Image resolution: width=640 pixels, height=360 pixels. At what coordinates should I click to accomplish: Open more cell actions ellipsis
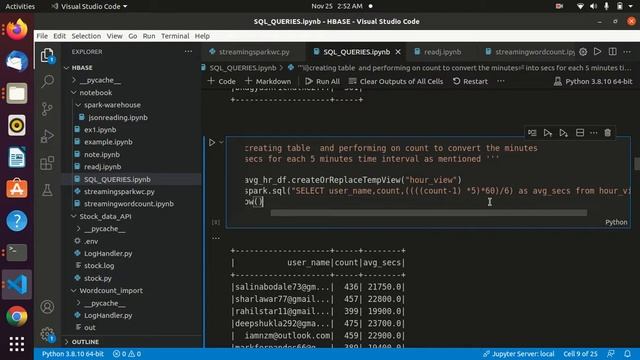tap(594, 133)
